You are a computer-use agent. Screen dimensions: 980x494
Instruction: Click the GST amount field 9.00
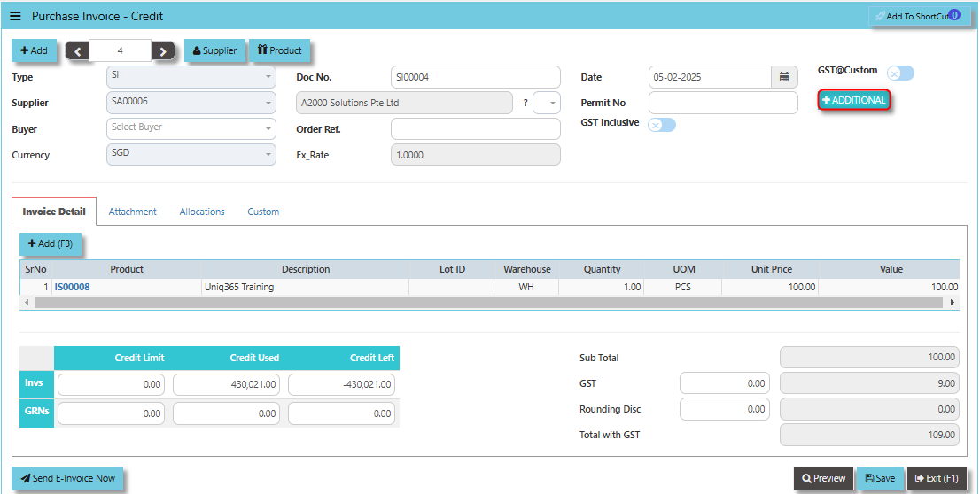(x=869, y=383)
